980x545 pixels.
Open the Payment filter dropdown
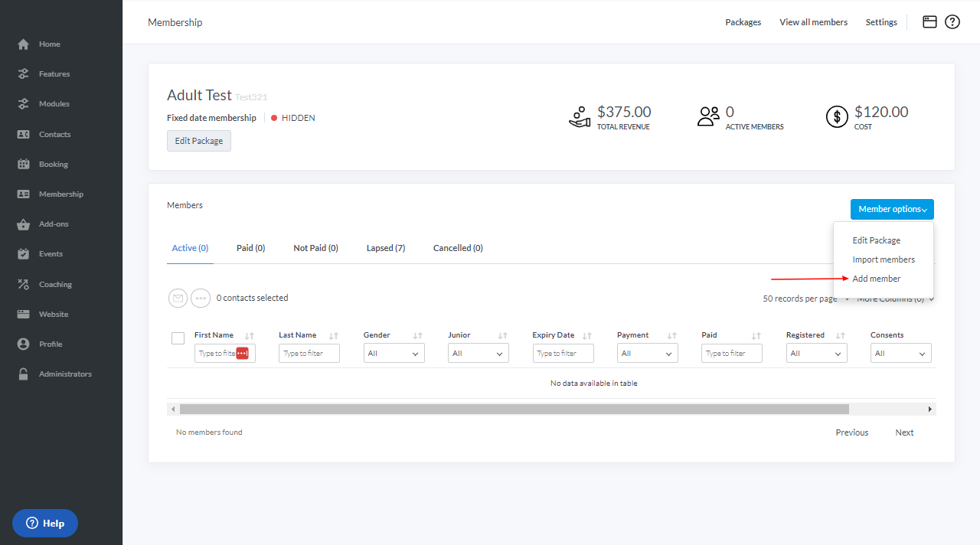tap(647, 354)
